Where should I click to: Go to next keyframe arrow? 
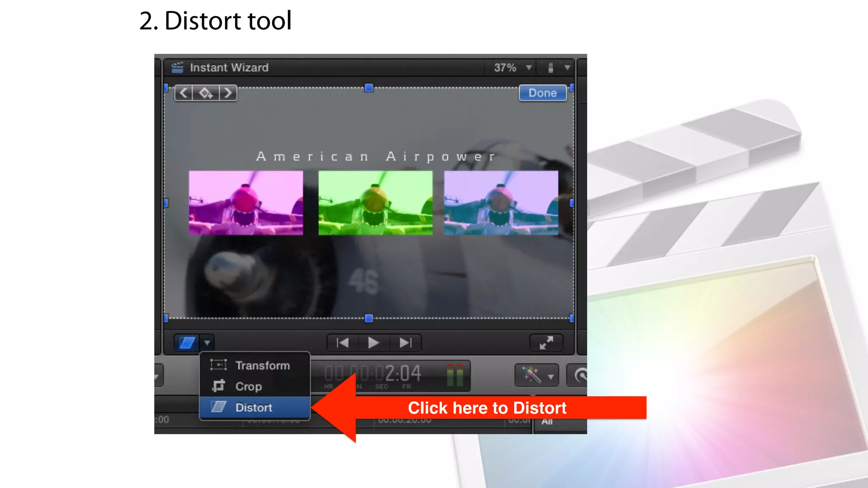(x=228, y=93)
